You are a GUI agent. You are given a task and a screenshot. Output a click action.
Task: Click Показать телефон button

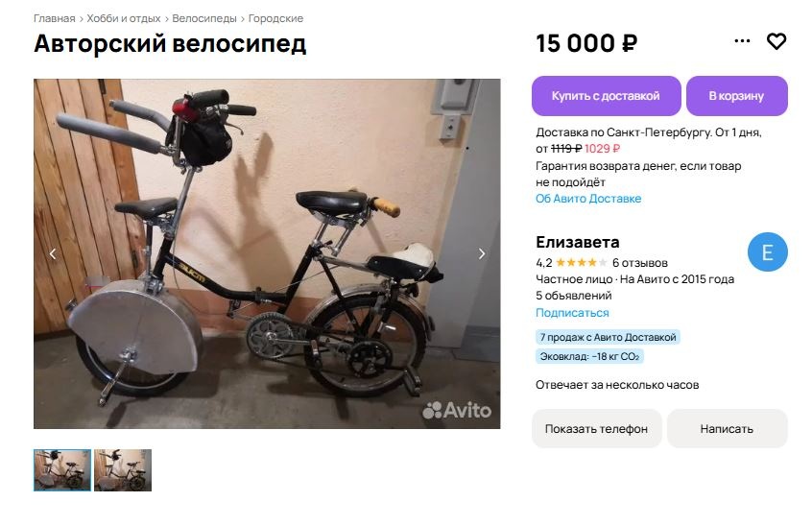(x=597, y=429)
